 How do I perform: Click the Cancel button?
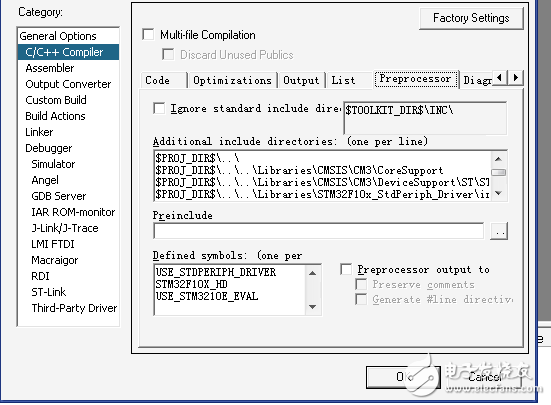click(485, 377)
